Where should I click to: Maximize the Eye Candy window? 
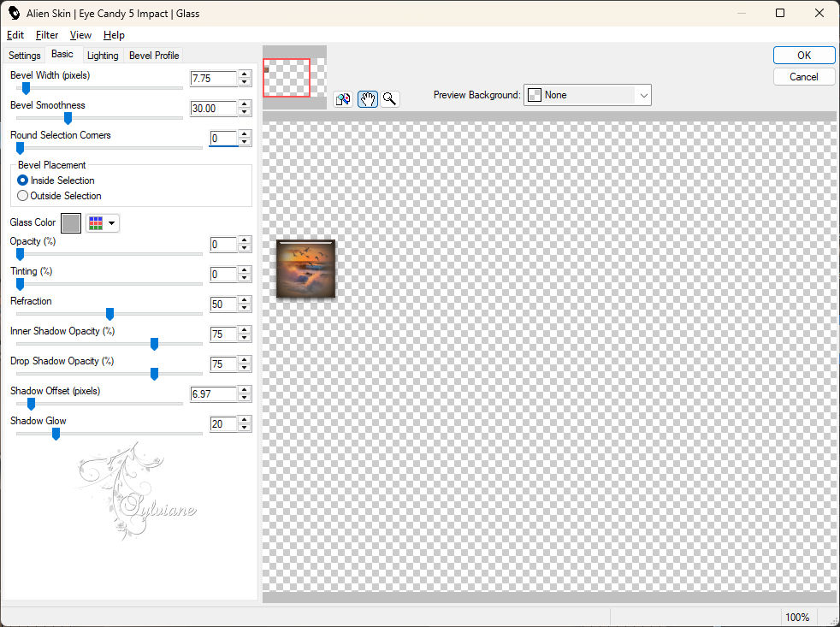(780, 13)
